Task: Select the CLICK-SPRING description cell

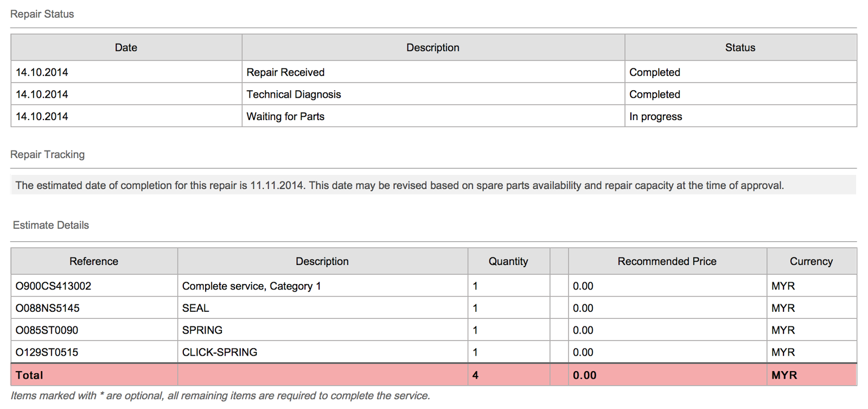Action: pyautogui.click(x=219, y=353)
